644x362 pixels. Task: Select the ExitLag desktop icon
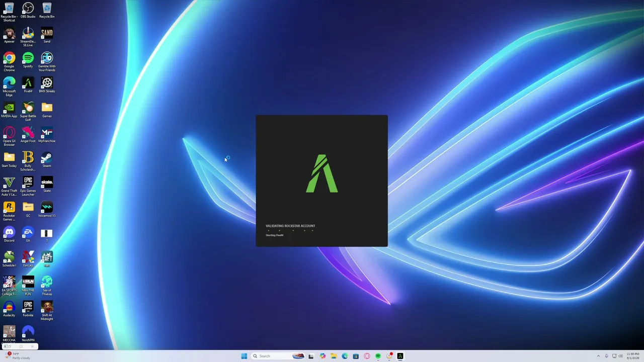pos(28,259)
